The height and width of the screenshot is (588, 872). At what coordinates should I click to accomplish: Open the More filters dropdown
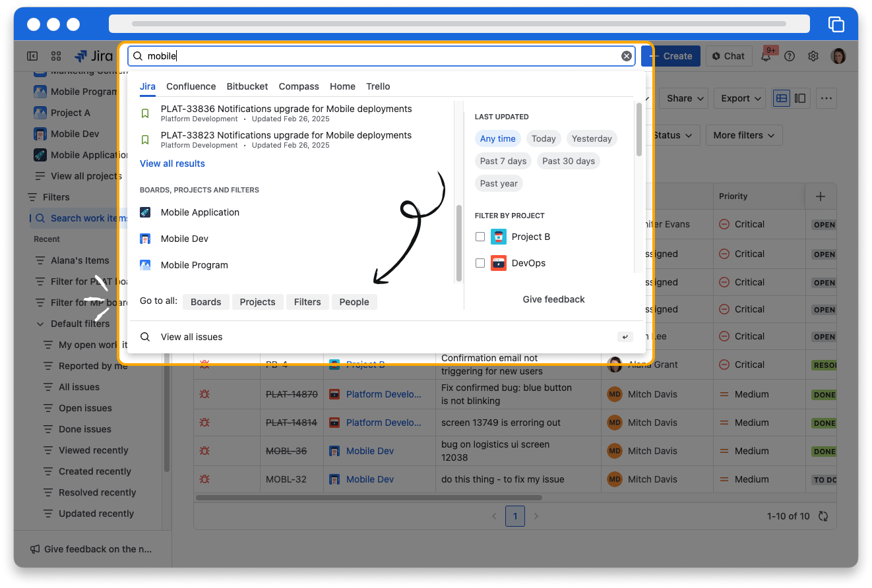coord(744,135)
